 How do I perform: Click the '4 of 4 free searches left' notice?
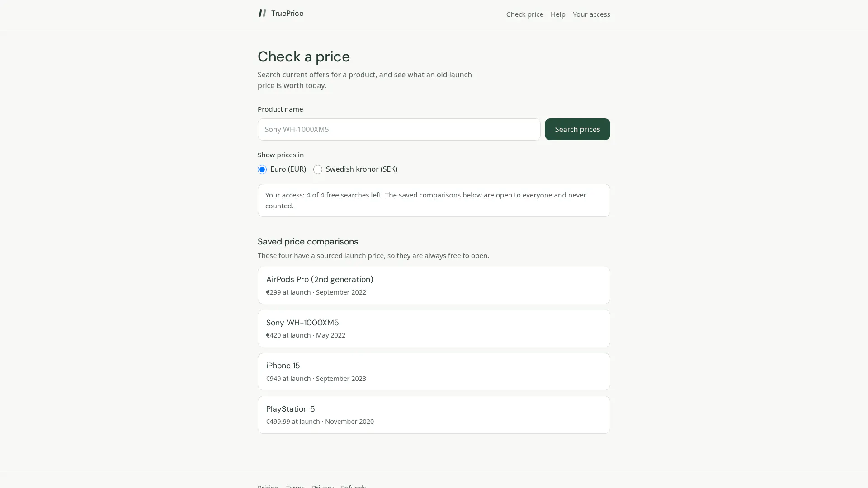[x=434, y=200]
